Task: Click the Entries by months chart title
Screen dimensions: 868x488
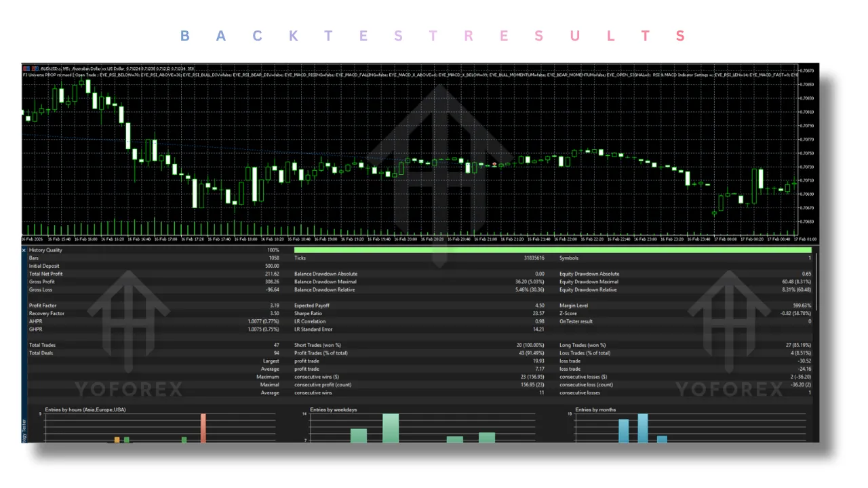Action: (x=596, y=409)
